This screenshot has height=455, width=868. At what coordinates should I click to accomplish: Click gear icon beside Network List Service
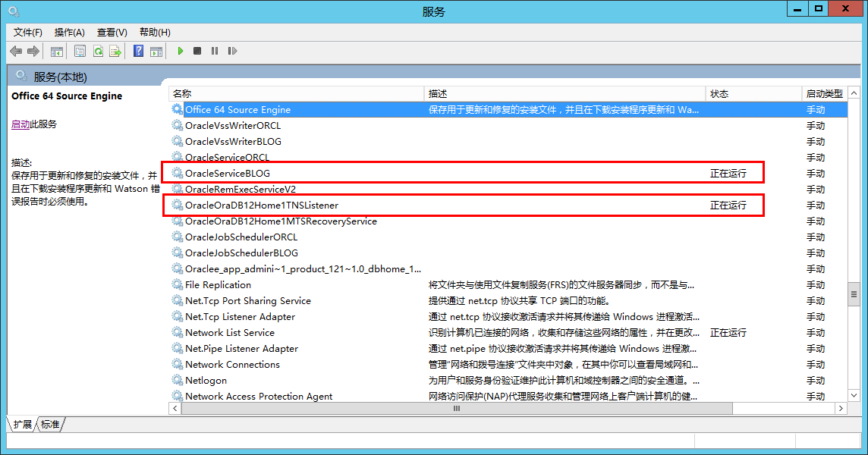(177, 332)
